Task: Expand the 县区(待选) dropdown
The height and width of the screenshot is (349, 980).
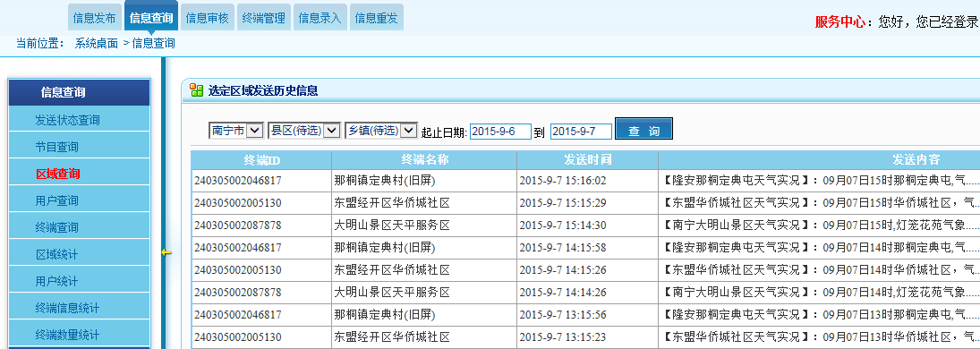Action: point(303,131)
